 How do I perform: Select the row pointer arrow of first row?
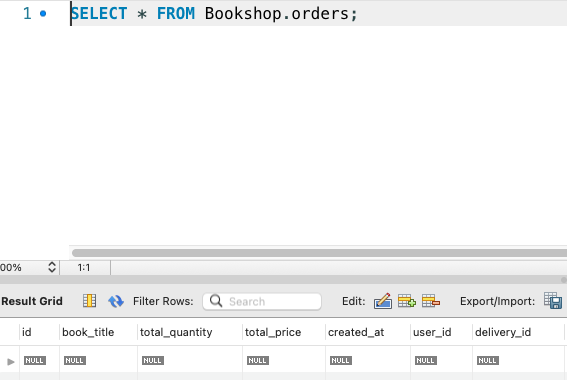[x=10, y=361]
